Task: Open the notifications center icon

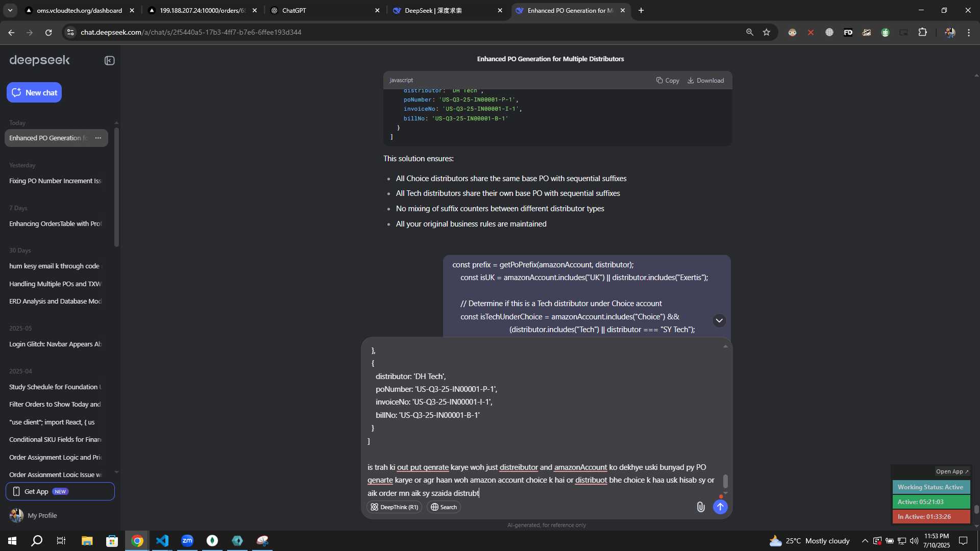Action: (x=963, y=541)
